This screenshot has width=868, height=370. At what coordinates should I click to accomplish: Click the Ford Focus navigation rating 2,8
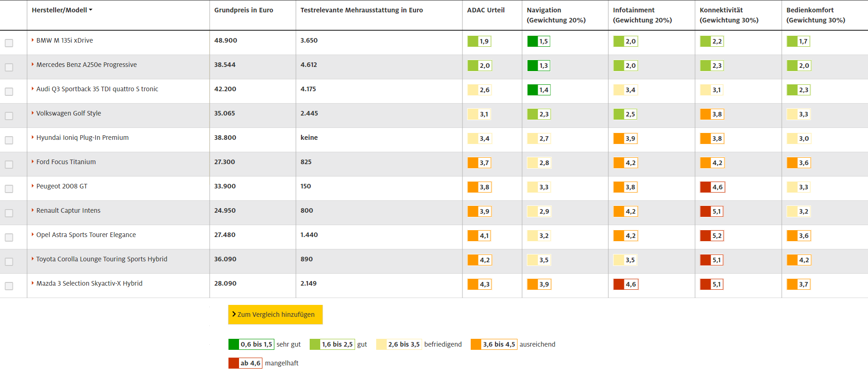[539, 163]
